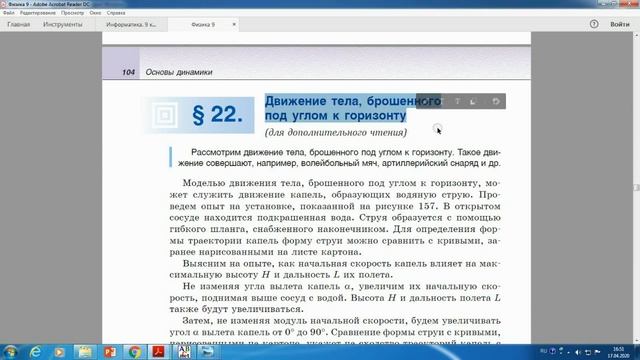
Task: Click the vertical scrollbar of the document
Action: [x=636, y=188]
